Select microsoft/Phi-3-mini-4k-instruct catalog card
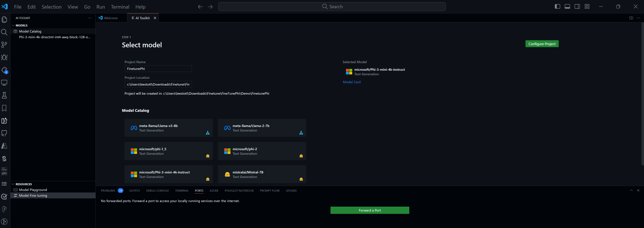The image size is (644, 228). [x=169, y=174]
